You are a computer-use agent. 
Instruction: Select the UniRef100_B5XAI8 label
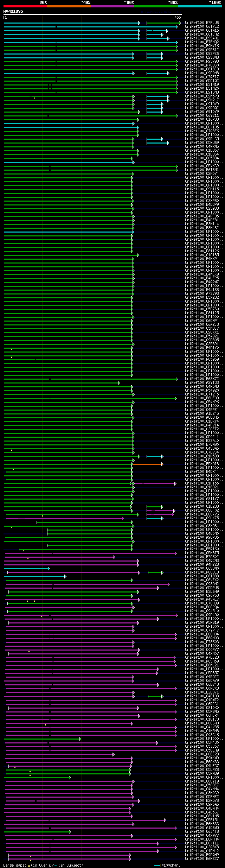click(202, 464)
